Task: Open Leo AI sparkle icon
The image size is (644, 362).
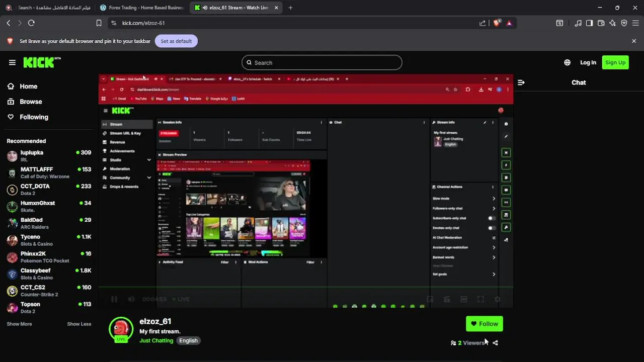Action: [612, 23]
